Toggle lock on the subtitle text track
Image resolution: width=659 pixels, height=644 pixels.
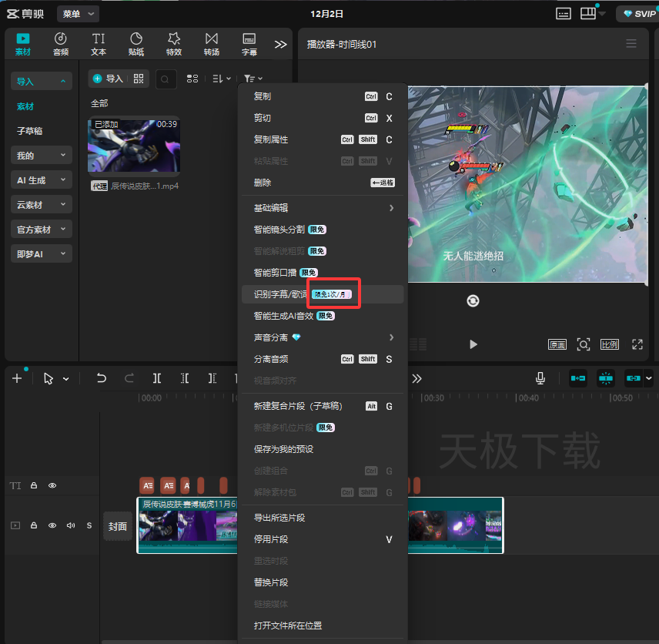tap(34, 486)
